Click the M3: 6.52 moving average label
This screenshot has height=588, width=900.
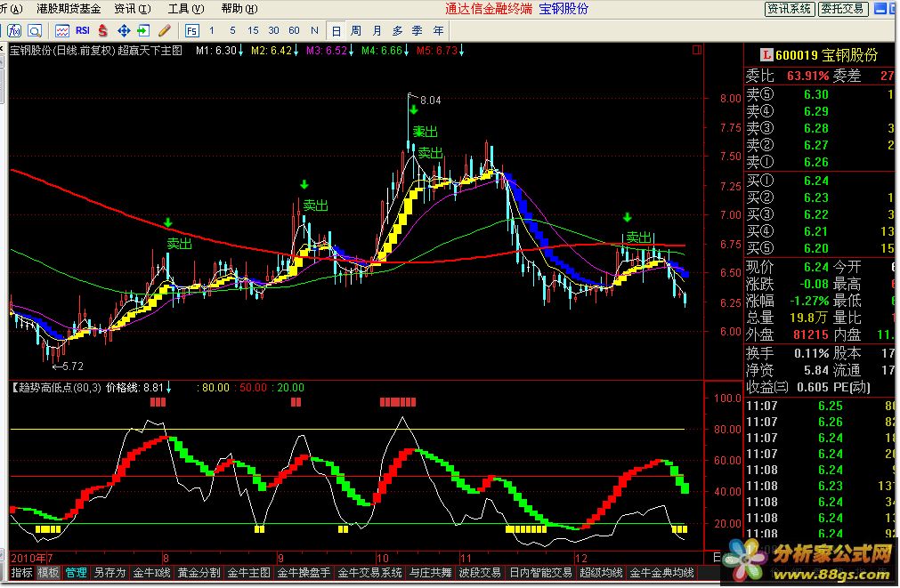(x=329, y=51)
